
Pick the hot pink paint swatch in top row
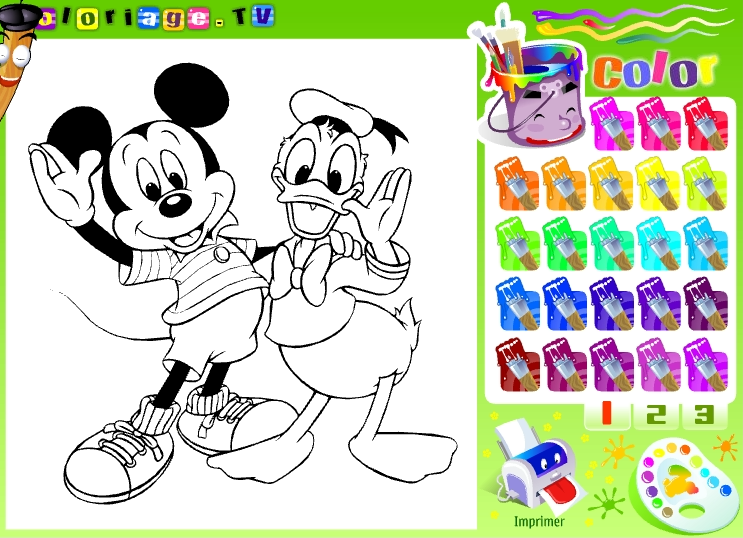tap(659, 124)
